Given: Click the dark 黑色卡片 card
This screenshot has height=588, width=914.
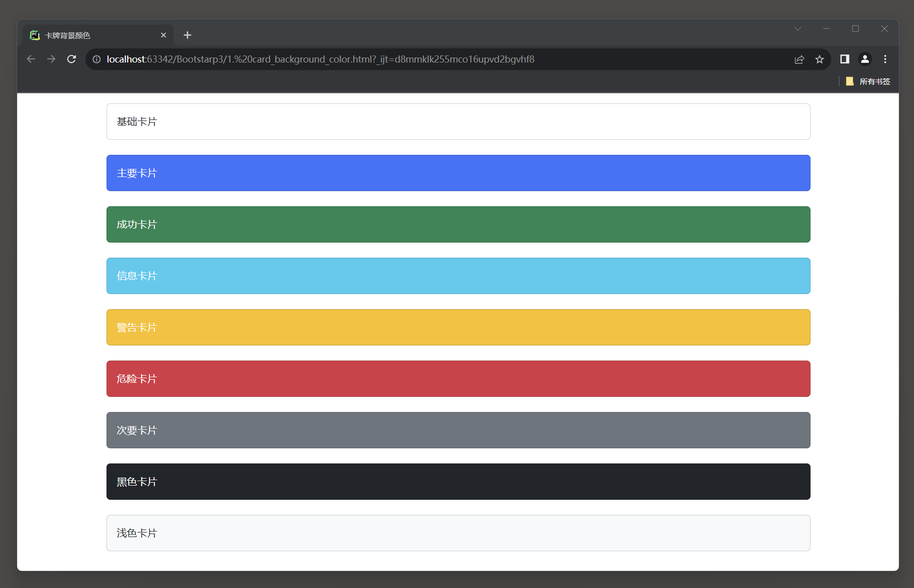Looking at the screenshot, I should (x=458, y=482).
